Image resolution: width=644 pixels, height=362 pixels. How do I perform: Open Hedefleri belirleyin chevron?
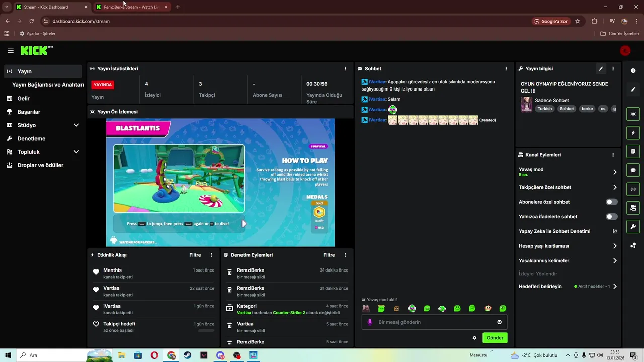pyautogui.click(x=615, y=287)
